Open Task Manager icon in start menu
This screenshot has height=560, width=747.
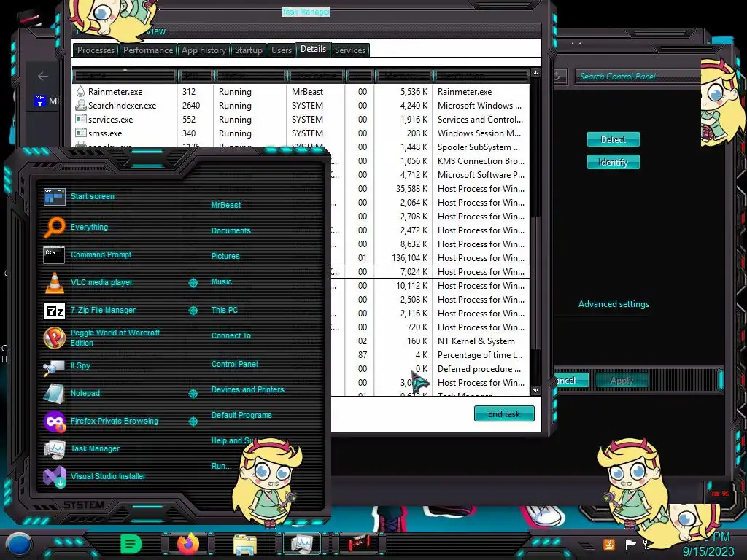[x=54, y=448]
